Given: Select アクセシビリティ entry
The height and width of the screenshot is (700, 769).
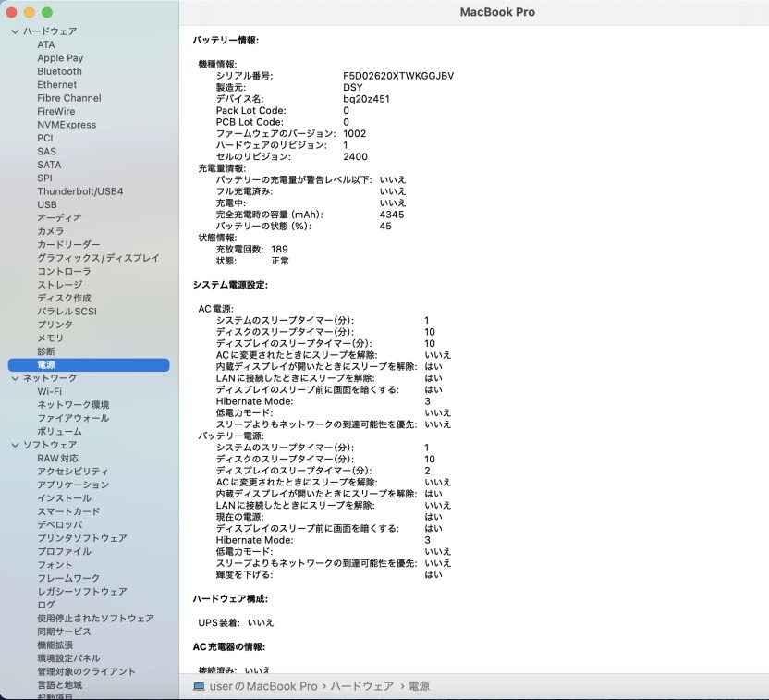Looking at the screenshot, I should click(x=73, y=472).
